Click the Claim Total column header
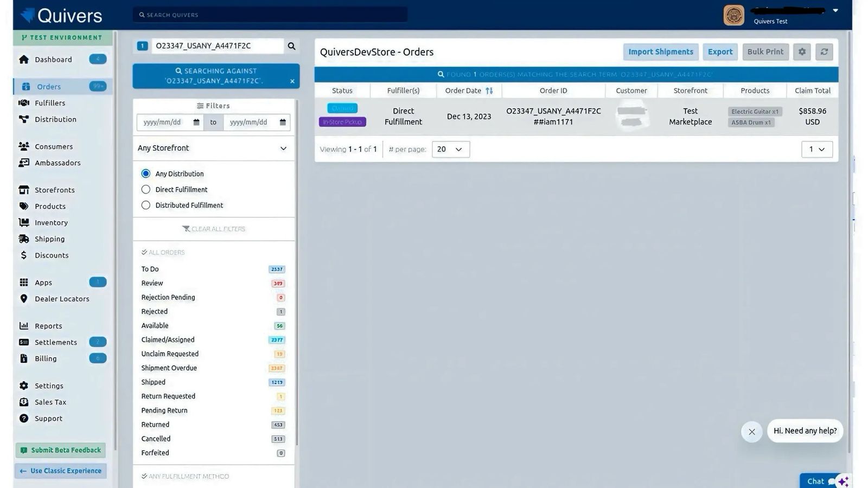This screenshot has height=488, width=868. (812, 91)
